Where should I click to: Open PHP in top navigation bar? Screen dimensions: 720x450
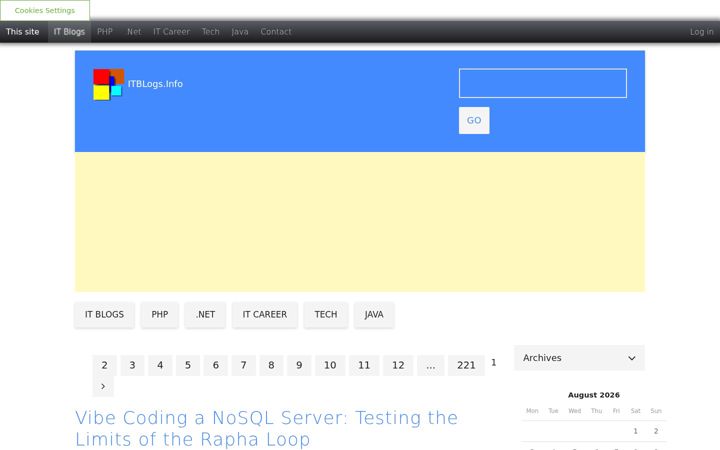click(105, 32)
